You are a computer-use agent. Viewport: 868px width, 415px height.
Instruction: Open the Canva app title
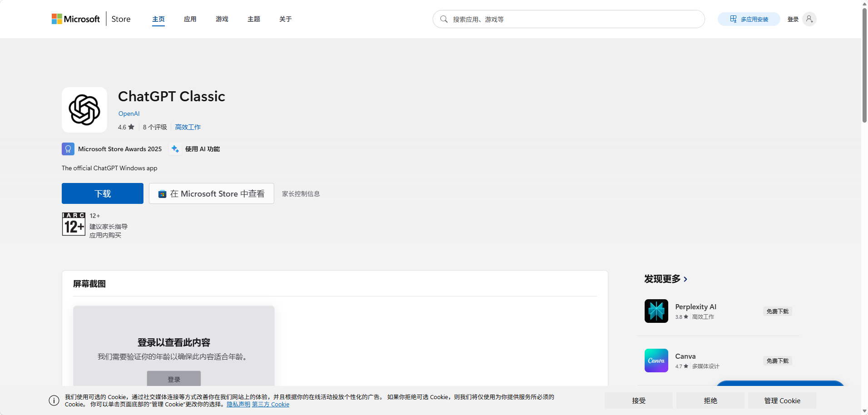pyautogui.click(x=686, y=356)
